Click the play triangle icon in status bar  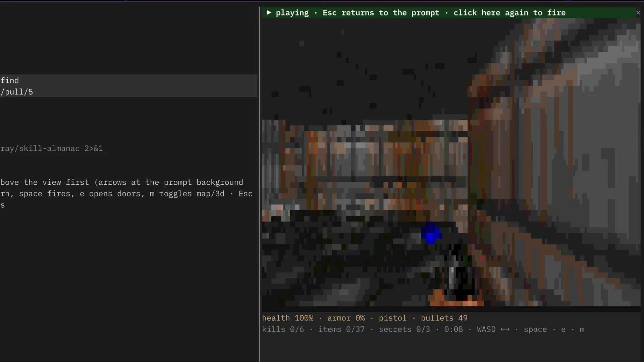point(269,13)
